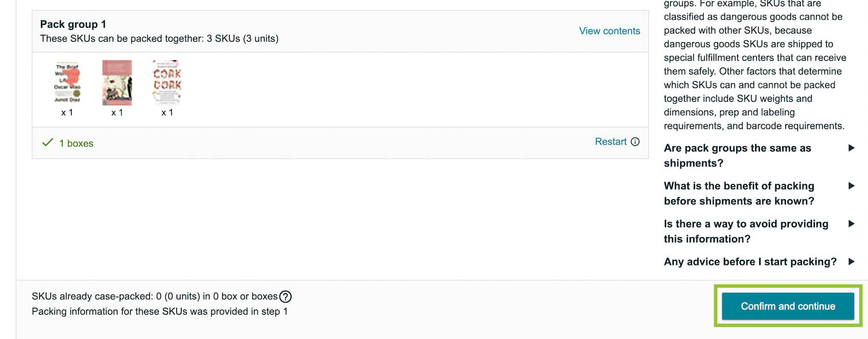The height and width of the screenshot is (339, 868).
Task: Select the pink book cover thumbnail
Action: click(117, 83)
